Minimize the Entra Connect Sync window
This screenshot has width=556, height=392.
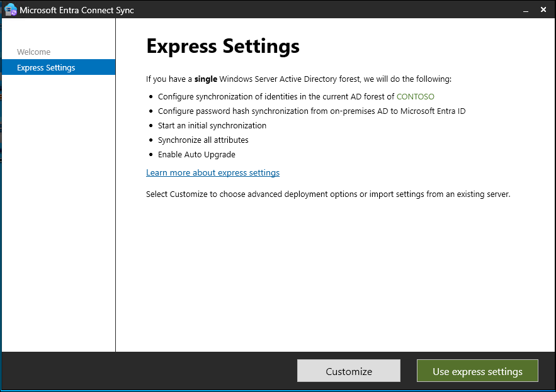[526, 10]
